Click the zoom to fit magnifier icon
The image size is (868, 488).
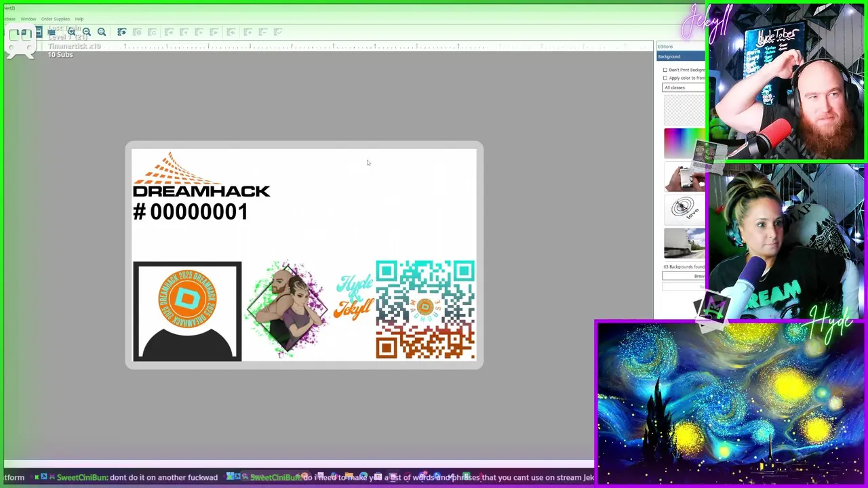[101, 32]
